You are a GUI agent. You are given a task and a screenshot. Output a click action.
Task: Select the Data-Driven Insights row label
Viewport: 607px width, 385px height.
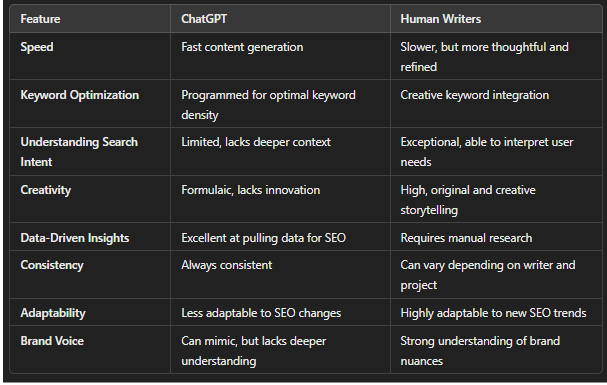click(75, 238)
